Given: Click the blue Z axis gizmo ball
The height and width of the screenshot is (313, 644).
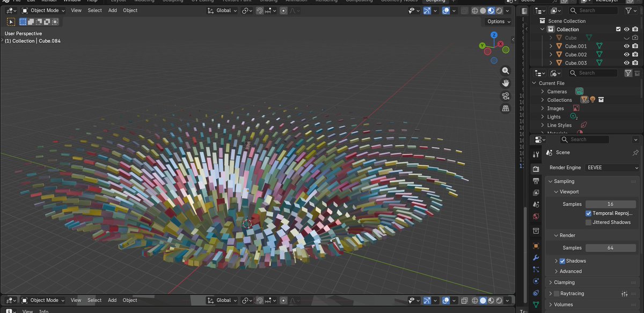Looking at the screenshot, I should pos(494,35).
